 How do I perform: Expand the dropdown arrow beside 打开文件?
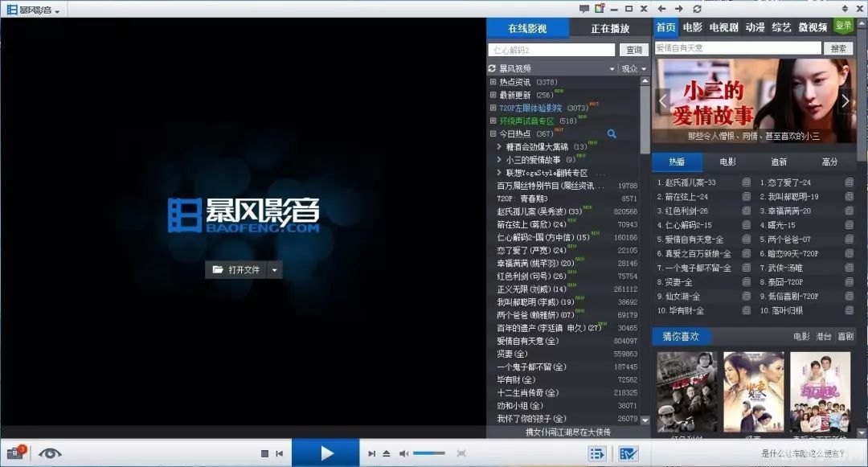274,270
